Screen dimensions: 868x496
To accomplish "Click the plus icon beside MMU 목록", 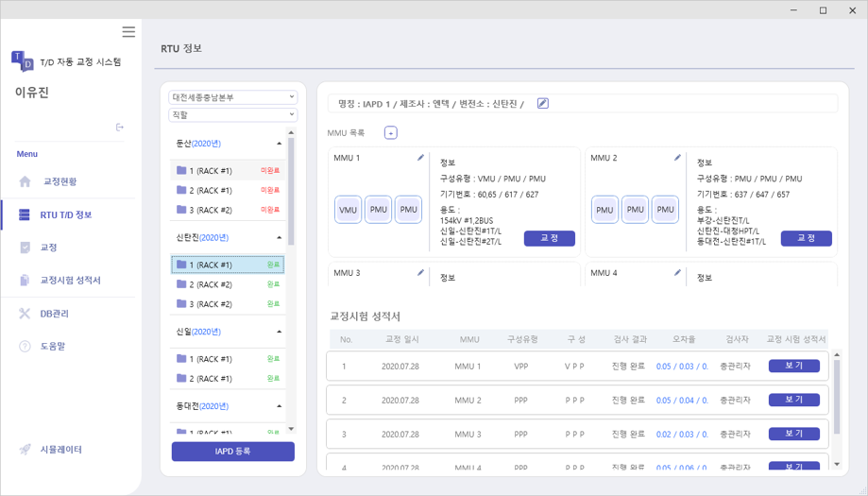I will coord(391,133).
